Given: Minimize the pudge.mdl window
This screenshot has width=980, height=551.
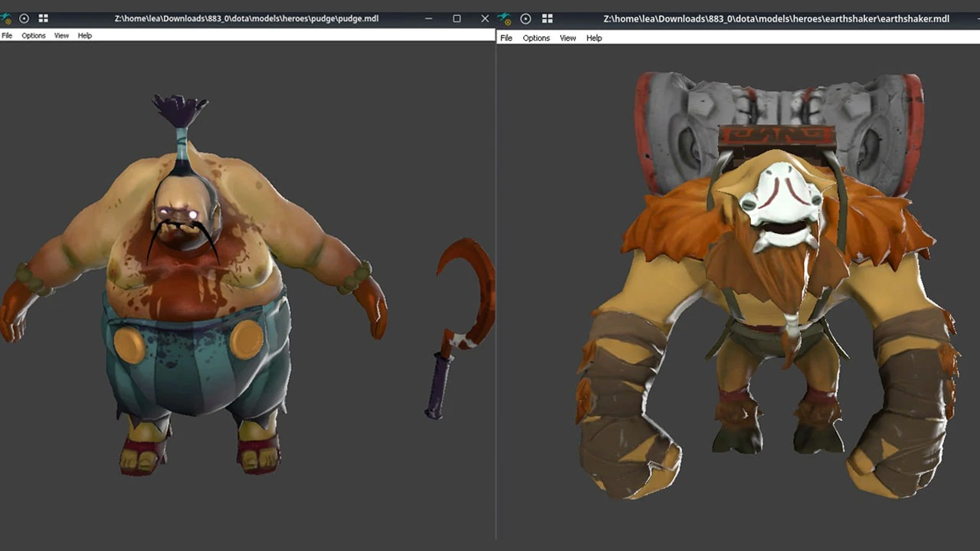Looking at the screenshot, I should 428,18.
